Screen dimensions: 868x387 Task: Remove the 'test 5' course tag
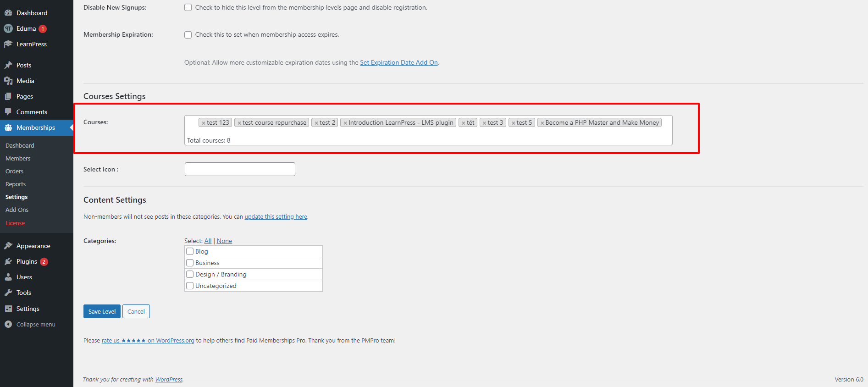click(x=514, y=123)
